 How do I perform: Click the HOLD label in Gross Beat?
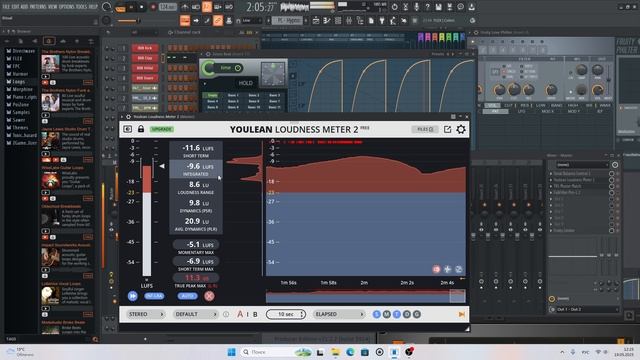(245, 83)
